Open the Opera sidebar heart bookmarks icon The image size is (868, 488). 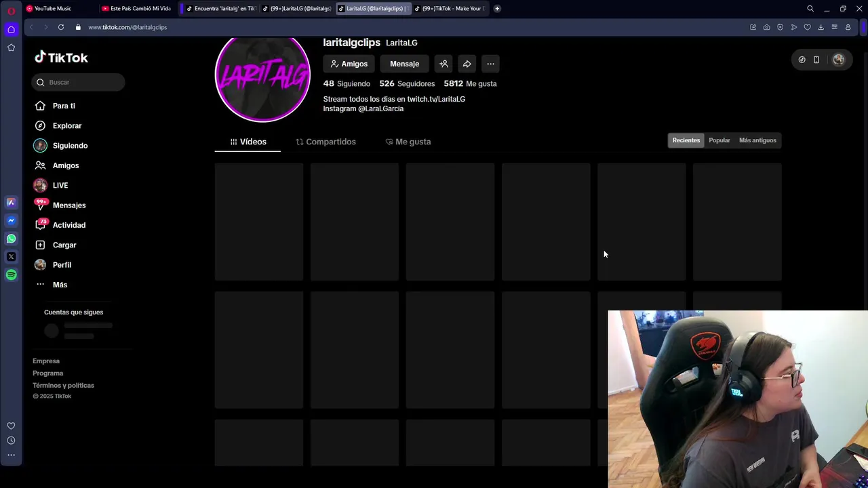(x=11, y=426)
